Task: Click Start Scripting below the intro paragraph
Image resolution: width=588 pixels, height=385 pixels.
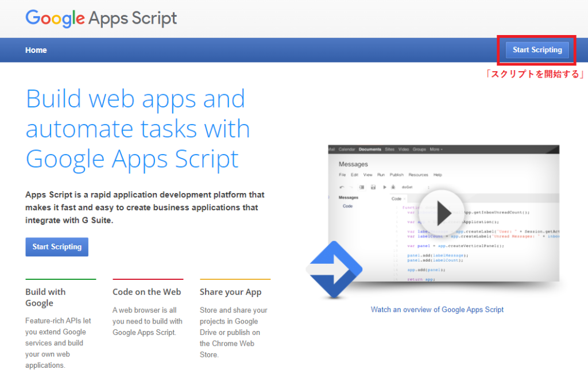Action: (57, 247)
